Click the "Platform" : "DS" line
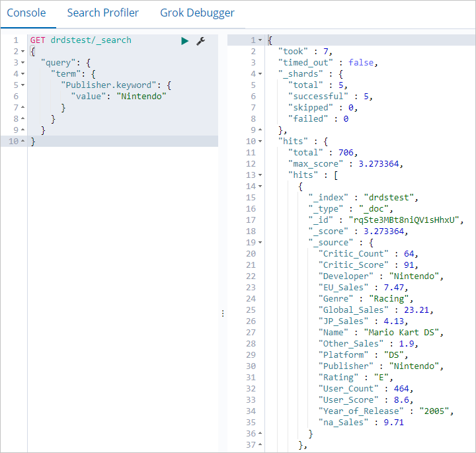 click(x=363, y=354)
